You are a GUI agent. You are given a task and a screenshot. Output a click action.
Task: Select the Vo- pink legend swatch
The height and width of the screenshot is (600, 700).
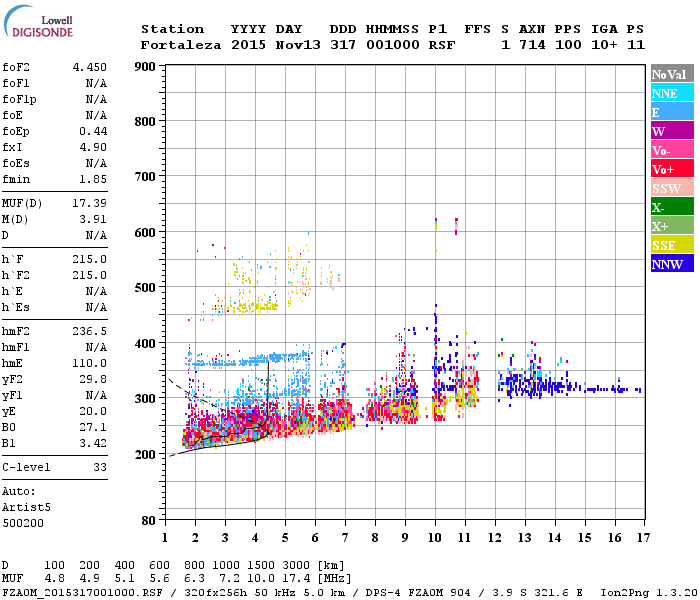click(x=672, y=150)
